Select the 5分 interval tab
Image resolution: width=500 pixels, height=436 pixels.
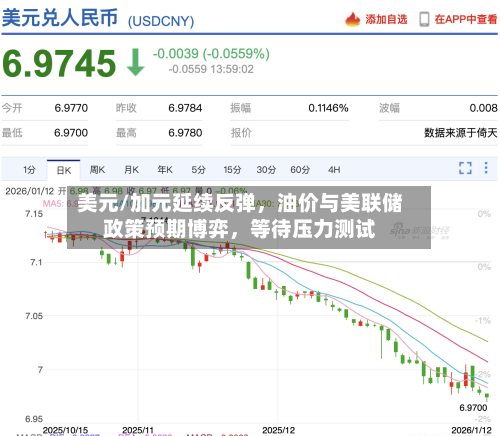[198, 170]
